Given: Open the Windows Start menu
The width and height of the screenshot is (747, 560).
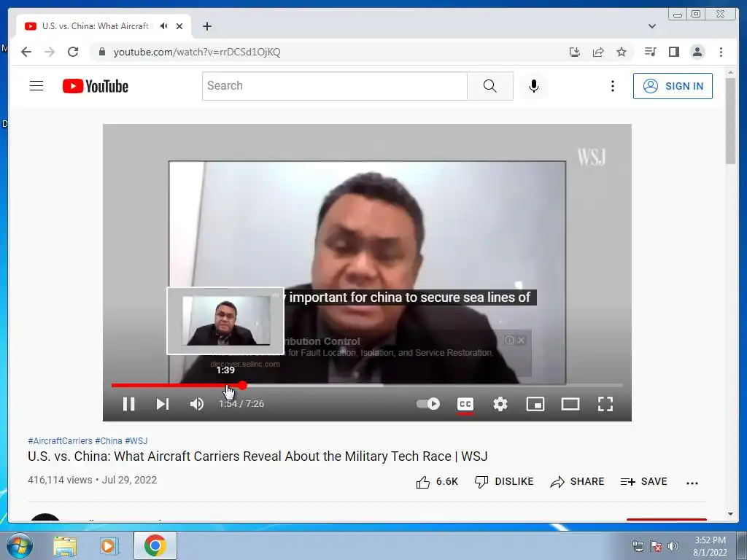Looking at the screenshot, I should (19, 545).
